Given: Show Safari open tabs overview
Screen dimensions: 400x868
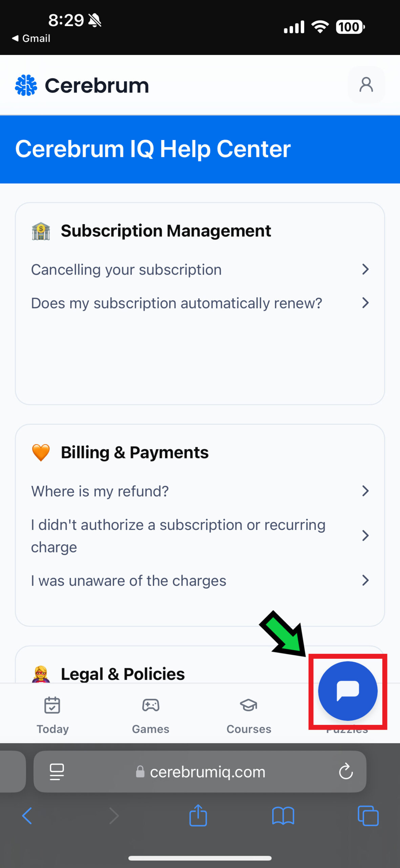Looking at the screenshot, I should click(x=368, y=815).
